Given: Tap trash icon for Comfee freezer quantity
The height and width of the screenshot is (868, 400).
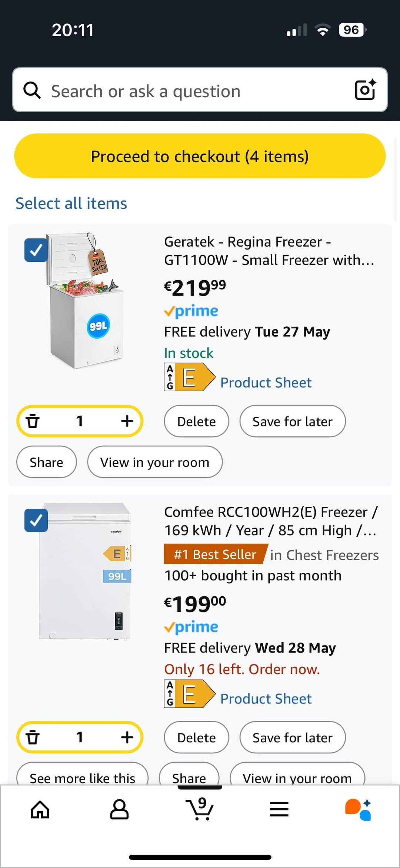Looking at the screenshot, I should pyautogui.click(x=33, y=737).
